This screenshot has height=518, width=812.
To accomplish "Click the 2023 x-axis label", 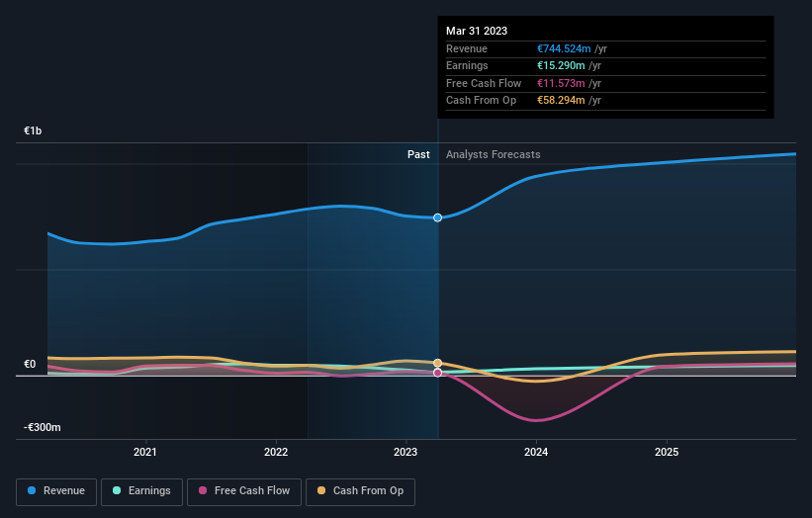I will point(406,453).
